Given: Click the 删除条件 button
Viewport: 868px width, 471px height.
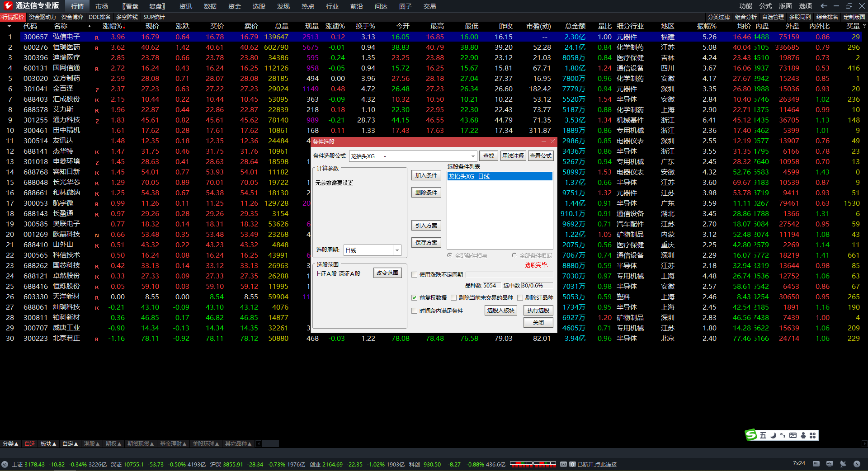Looking at the screenshot, I should [426, 193].
